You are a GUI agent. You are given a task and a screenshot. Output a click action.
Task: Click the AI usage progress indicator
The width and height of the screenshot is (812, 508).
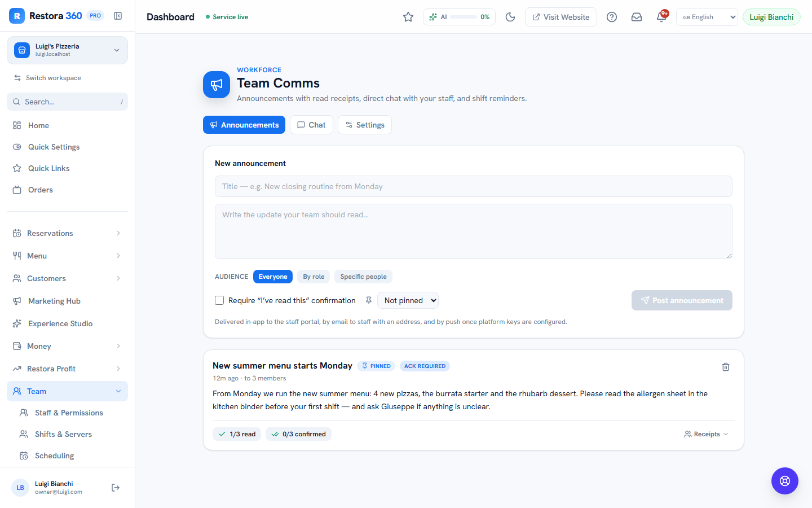pos(459,17)
